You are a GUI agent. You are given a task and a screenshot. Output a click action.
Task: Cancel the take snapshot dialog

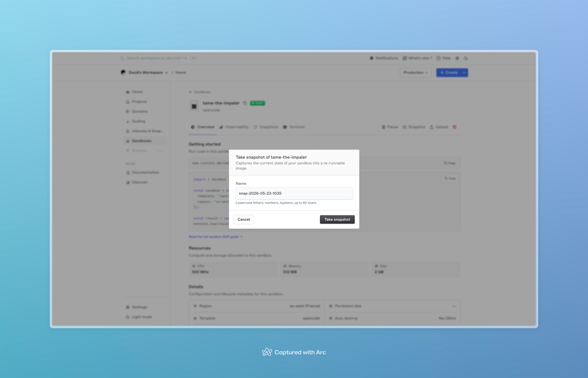coord(243,219)
